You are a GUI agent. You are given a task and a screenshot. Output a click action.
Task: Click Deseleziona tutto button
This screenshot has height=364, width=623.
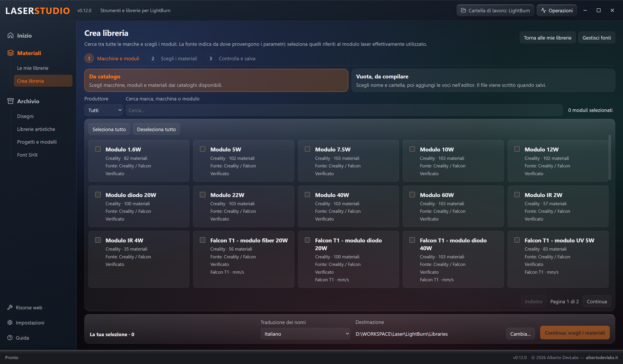coord(156,129)
